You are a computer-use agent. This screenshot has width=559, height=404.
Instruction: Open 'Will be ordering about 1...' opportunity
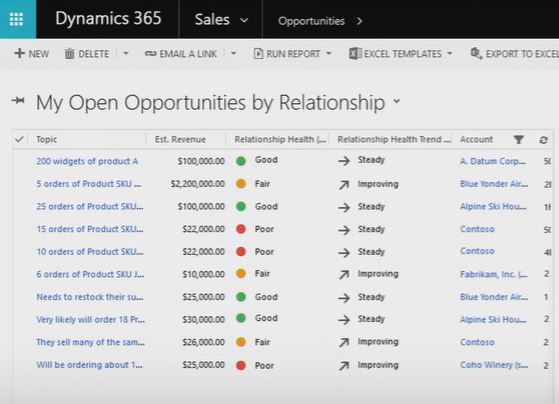89,365
